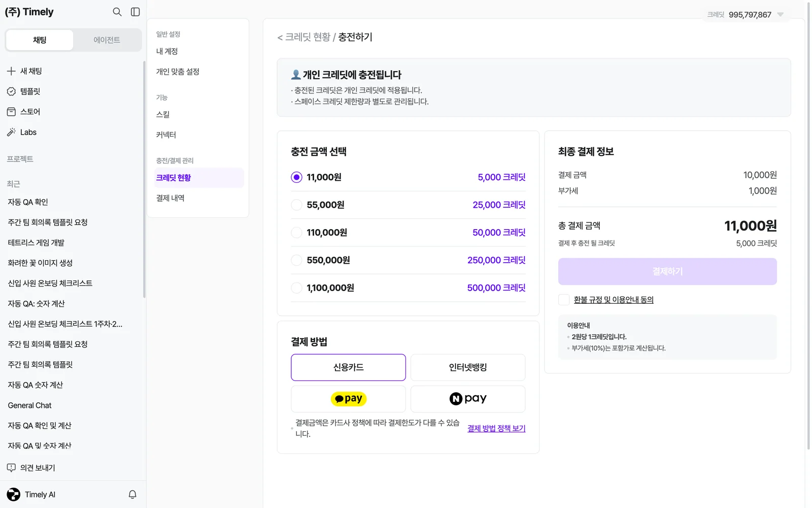Open 커넥터 settings menu item

pos(198,135)
